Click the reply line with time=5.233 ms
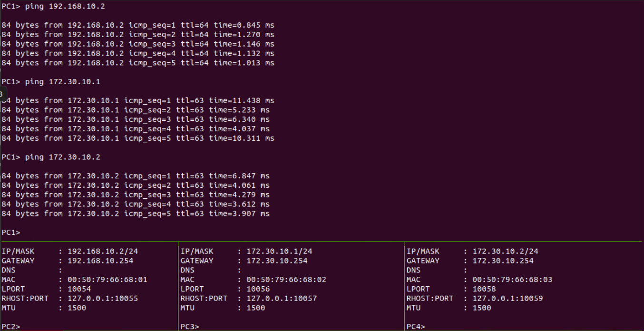This screenshot has height=331, width=644. (136, 110)
